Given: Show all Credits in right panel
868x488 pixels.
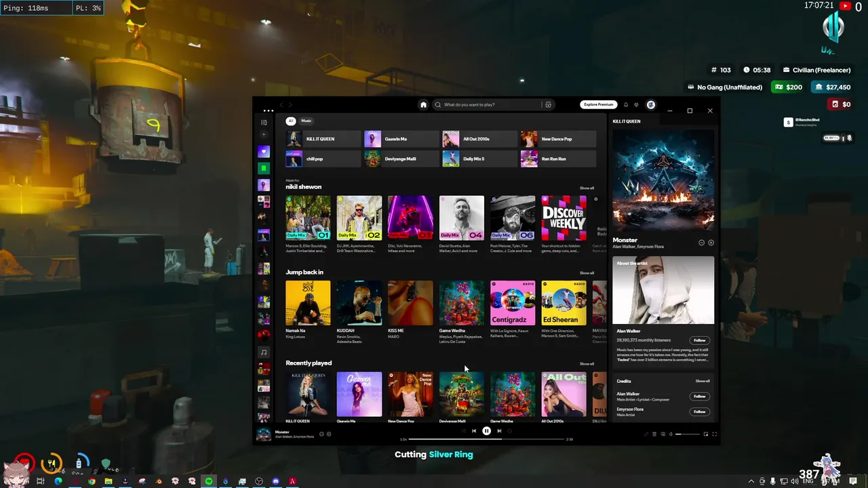Looking at the screenshot, I should 703,381.
